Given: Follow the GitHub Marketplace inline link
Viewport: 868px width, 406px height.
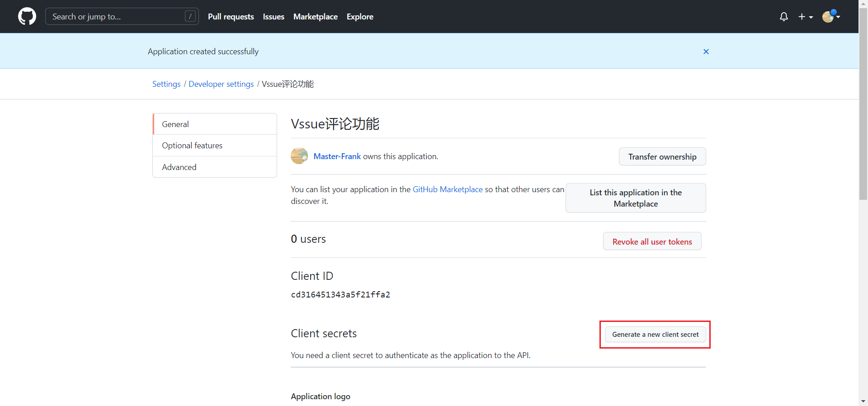Looking at the screenshot, I should point(448,189).
